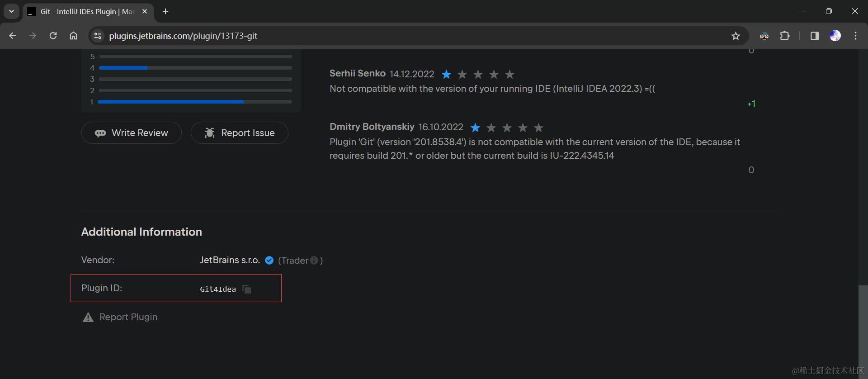Click the Git4Idea plugin ID text

218,289
